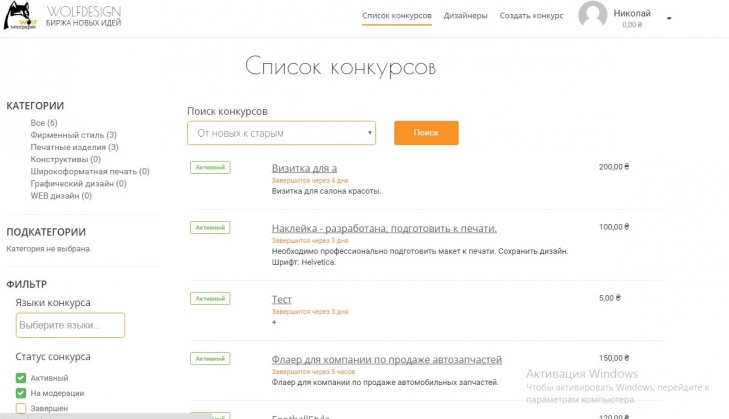Click the user avatar icon
This screenshot has width=729, height=419.
tap(593, 17)
